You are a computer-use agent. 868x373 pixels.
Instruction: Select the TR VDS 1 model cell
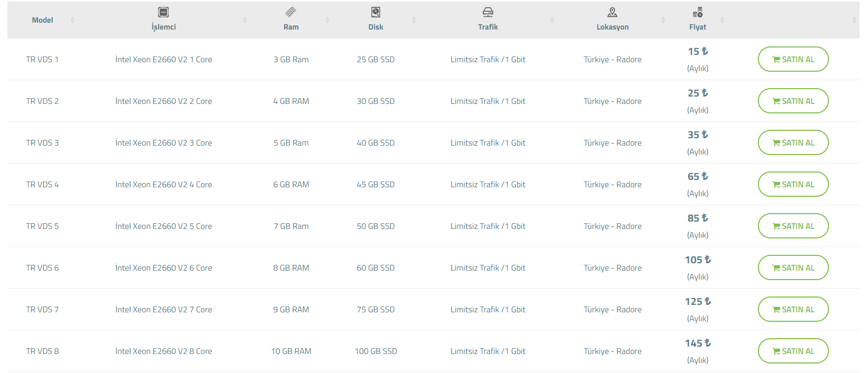click(x=42, y=60)
